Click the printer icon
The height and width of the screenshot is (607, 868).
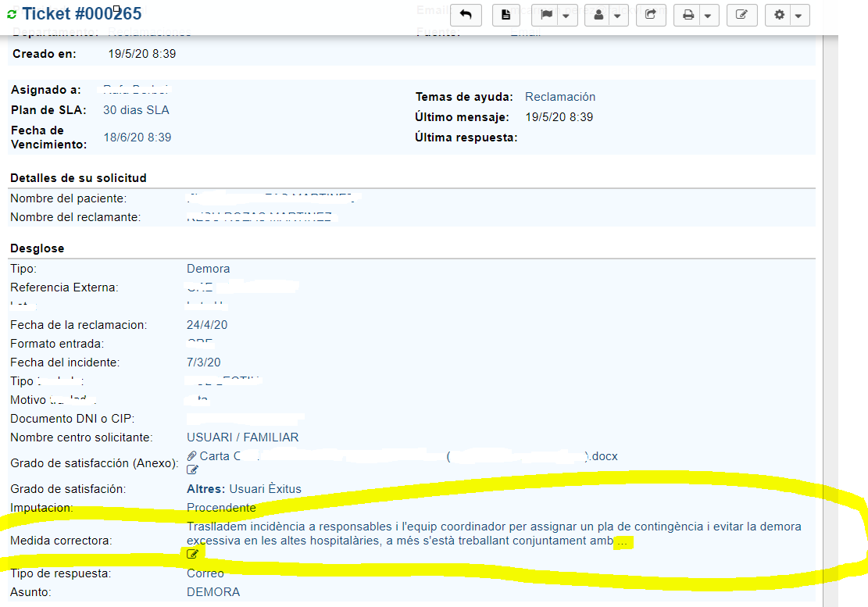688,15
